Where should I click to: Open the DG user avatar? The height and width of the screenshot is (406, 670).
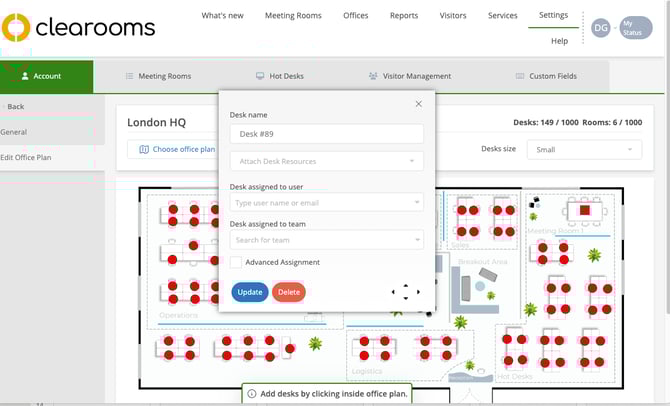click(600, 28)
